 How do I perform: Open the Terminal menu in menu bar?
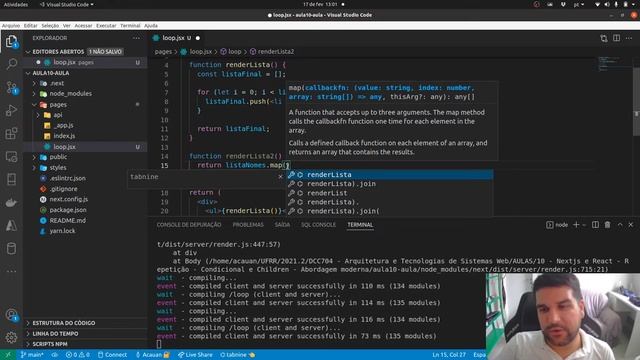(130, 25)
